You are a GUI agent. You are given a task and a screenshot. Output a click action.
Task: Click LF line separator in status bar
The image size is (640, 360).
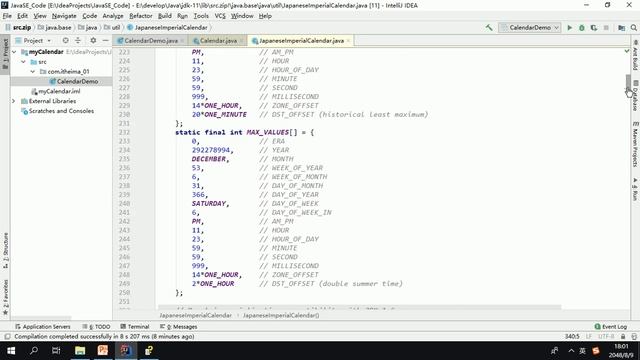(589, 336)
